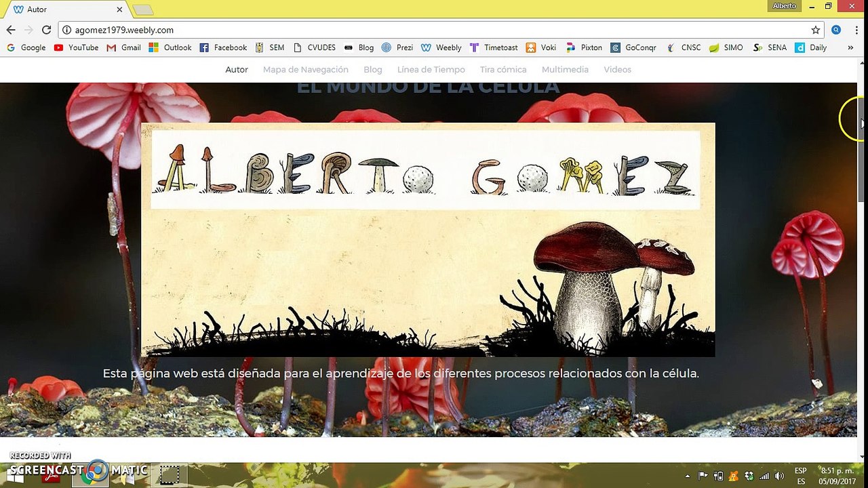Switch to Chrome in the taskbar
Image resolution: width=868 pixels, height=488 pixels.
click(90, 475)
